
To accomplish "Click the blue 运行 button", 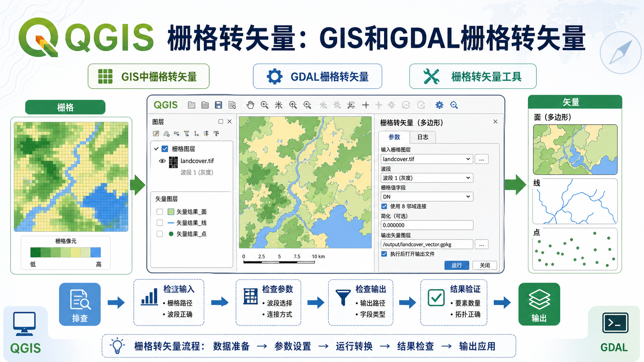I will (x=457, y=265).
